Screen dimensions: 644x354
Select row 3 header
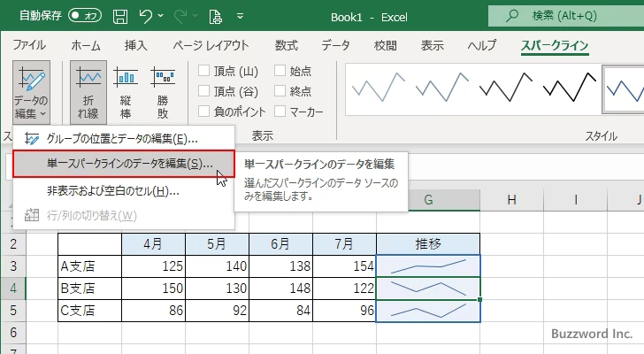13,266
